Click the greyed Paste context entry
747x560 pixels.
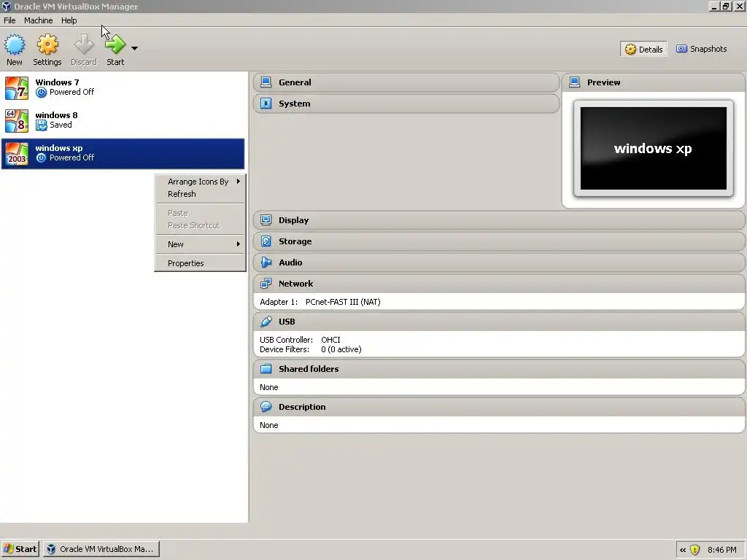200,213
